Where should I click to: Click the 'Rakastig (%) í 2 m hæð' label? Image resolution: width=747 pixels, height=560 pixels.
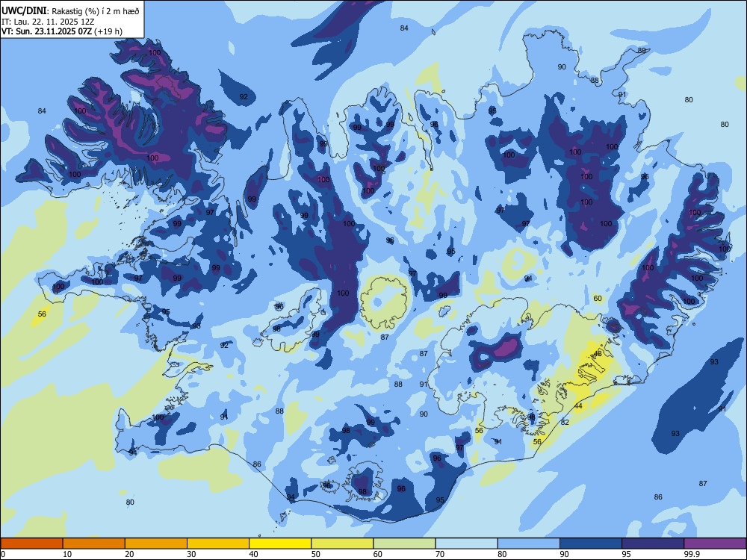(96, 11)
